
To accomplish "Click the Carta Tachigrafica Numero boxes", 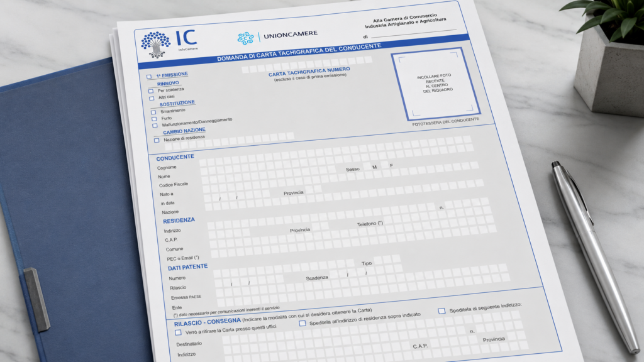I will pos(307,65).
